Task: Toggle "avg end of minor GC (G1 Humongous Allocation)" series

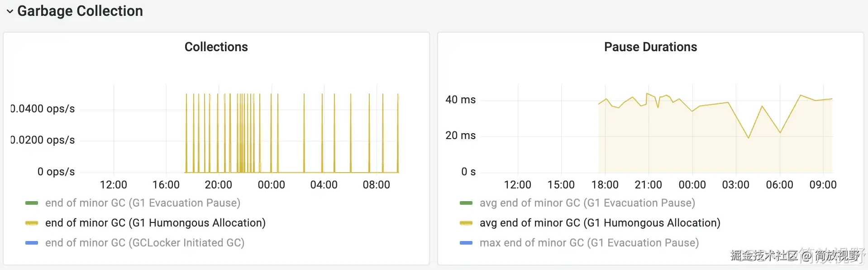Action: pos(600,223)
